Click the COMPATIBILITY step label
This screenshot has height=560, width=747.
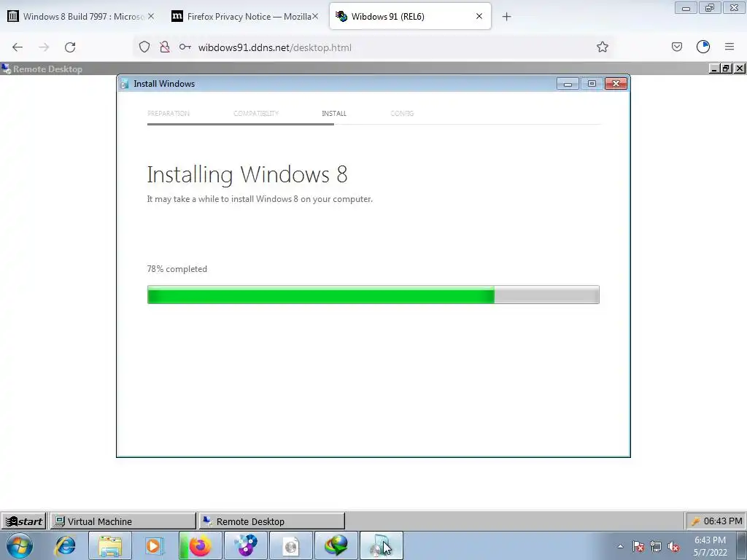point(256,113)
